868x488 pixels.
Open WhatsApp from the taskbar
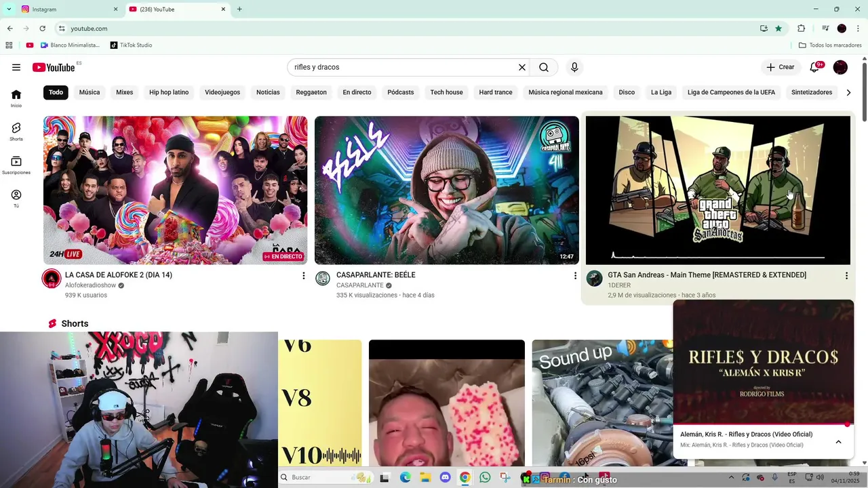[485, 477]
